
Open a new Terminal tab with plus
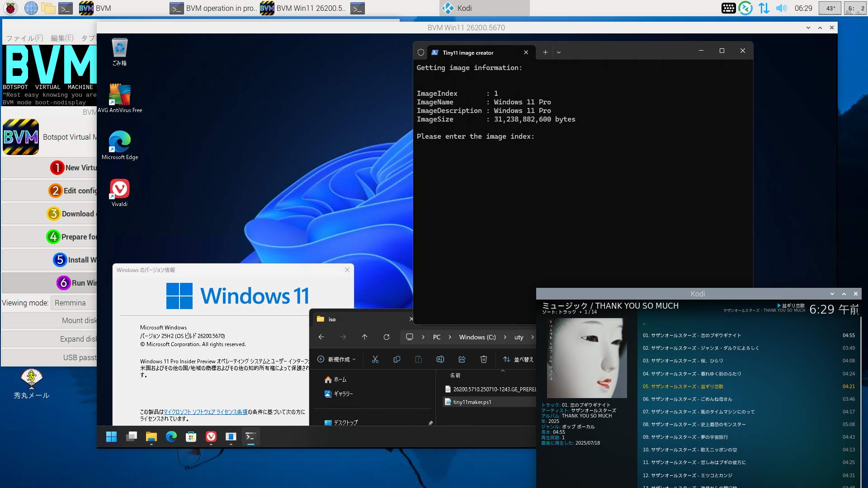pyautogui.click(x=545, y=52)
